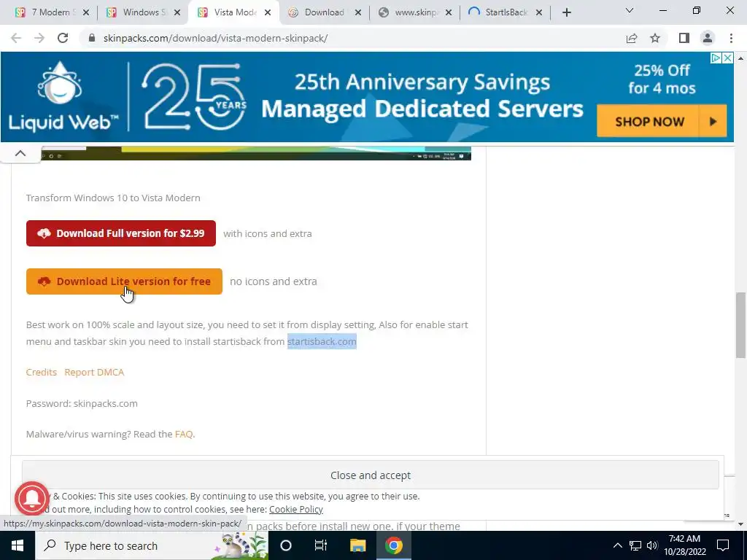Open the volume tray icon
Viewport: 747px width, 560px height.
pos(652,545)
